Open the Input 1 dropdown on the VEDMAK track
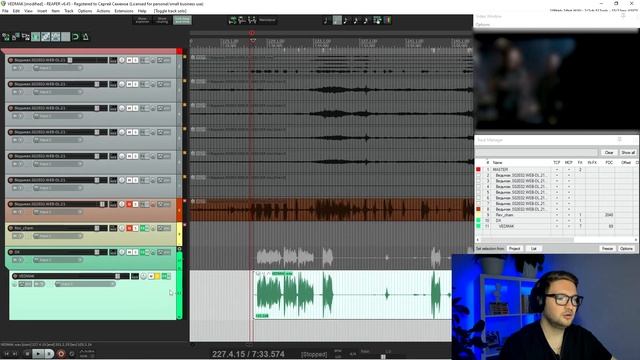This screenshot has height=360, width=640. pos(85,284)
